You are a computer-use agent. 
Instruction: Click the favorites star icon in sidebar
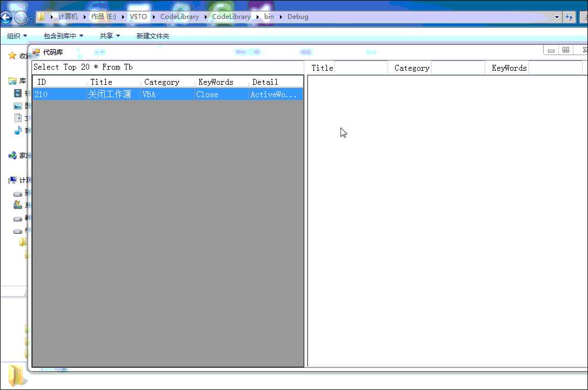pos(12,56)
